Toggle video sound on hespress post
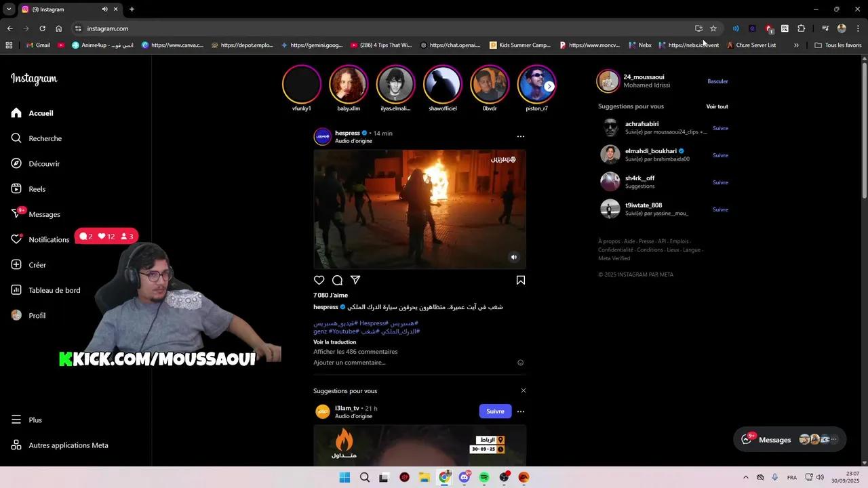868x488 pixels. [x=513, y=257]
